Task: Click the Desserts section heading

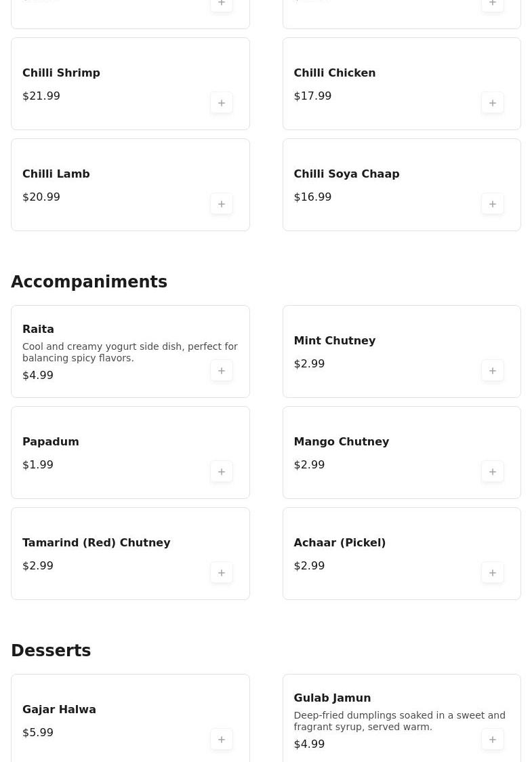Action: (x=51, y=651)
